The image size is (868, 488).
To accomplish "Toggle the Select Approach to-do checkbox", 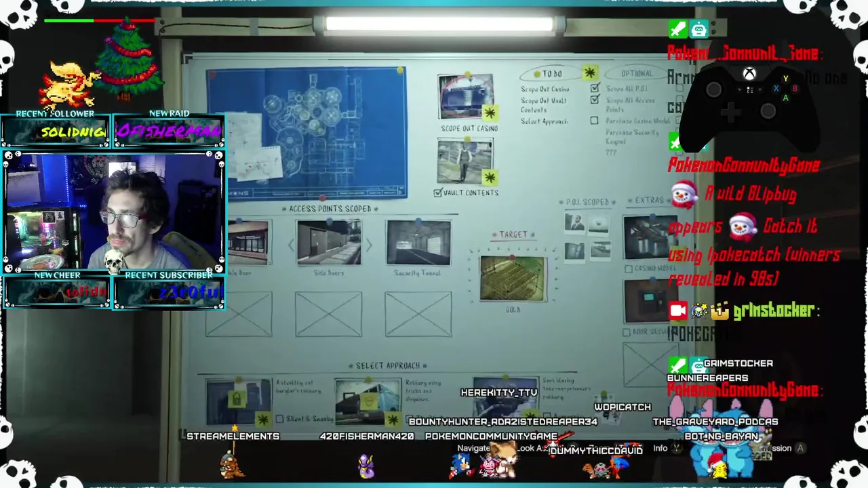I will coord(594,121).
